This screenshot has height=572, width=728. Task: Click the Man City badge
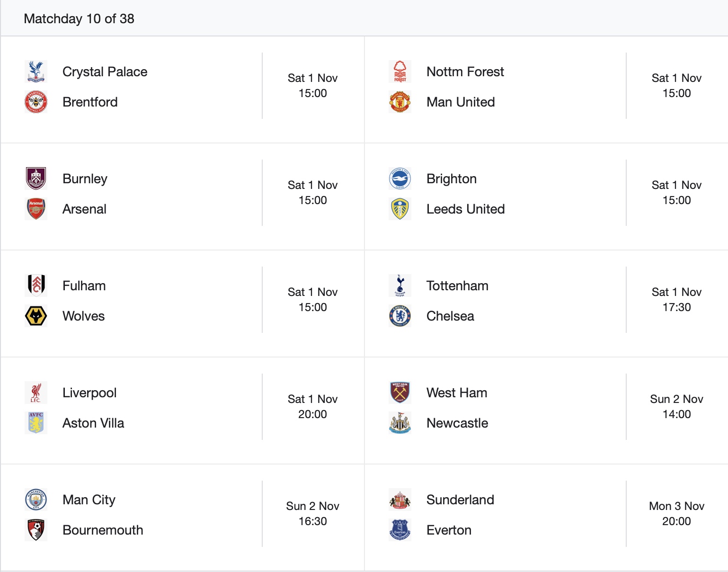pos(36,500)
